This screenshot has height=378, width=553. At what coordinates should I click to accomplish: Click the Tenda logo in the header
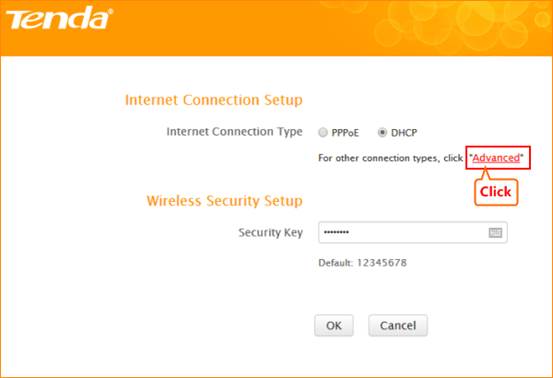point(59,18)
